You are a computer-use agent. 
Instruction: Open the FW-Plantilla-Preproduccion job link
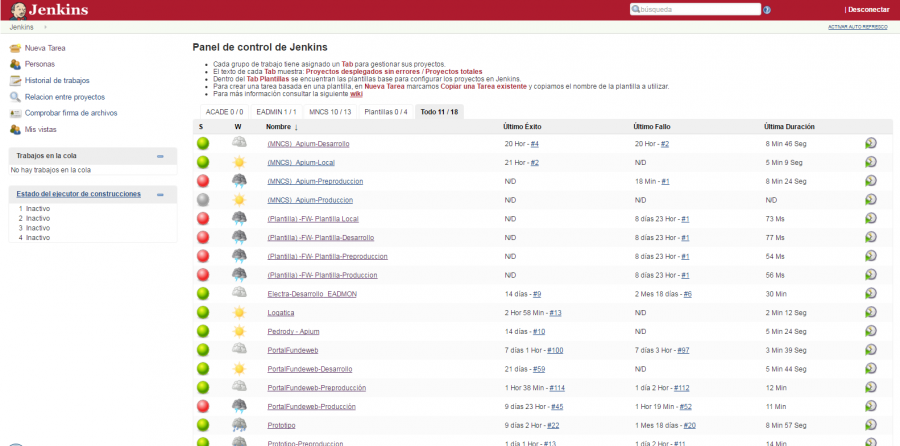click(327, 257)
